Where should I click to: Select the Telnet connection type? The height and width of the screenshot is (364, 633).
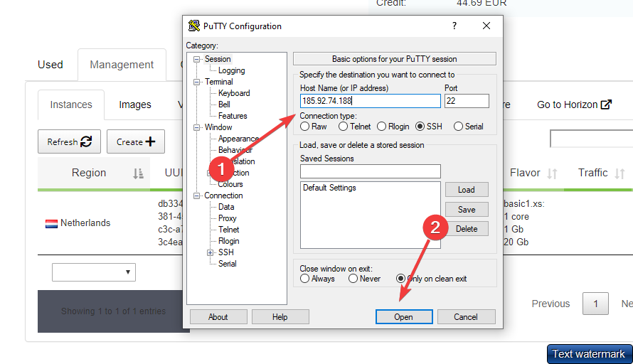(x=344, y=127)
